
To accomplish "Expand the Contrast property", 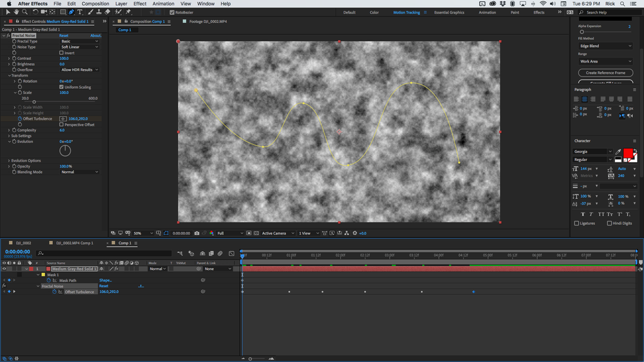I will pos(9,59).
